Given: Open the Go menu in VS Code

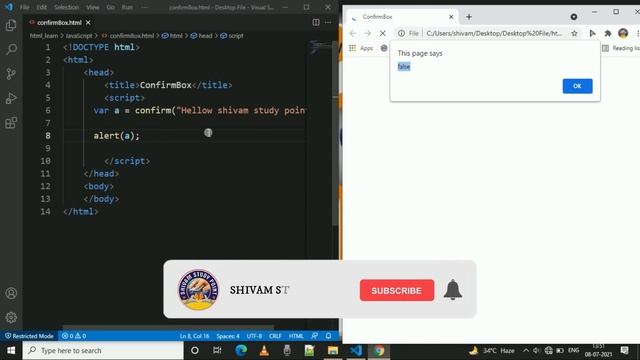Looking at the screenshot, I should pyautogui.click(x=111, y=7).
